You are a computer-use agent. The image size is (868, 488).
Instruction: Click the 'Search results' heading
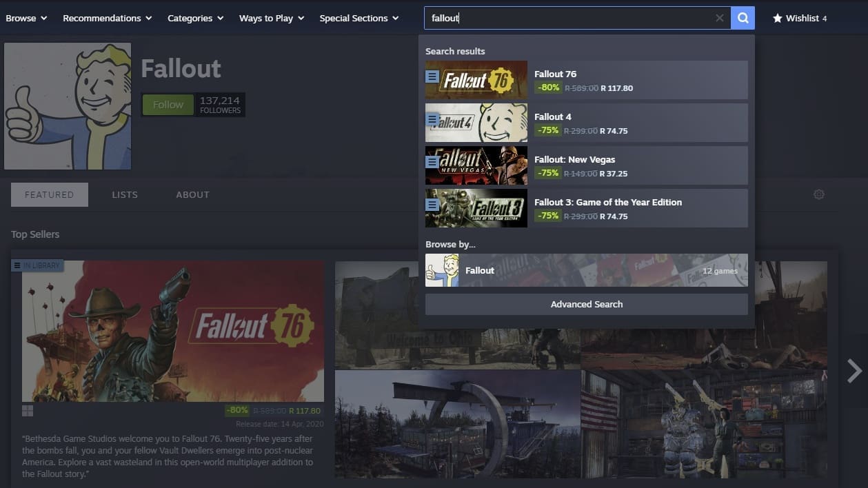pyautogui.click(x=455, y=51)
